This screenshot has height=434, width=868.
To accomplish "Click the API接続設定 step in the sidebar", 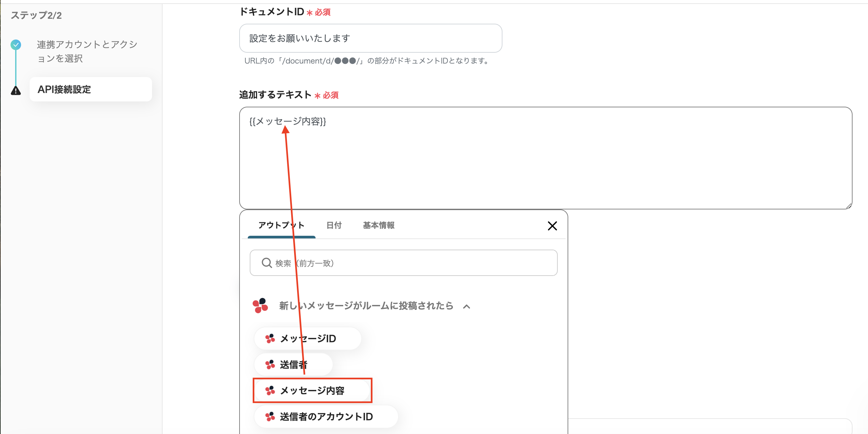I will (x=64, y=89).
